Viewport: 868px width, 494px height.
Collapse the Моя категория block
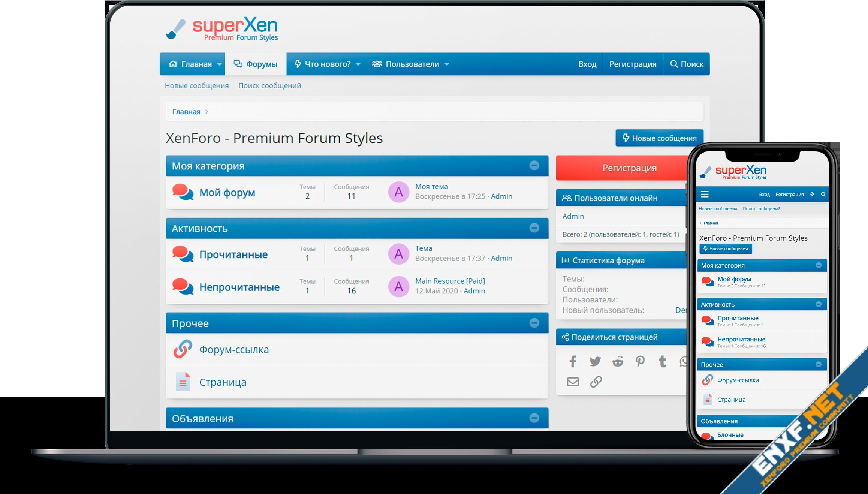(x=534, y=165)
